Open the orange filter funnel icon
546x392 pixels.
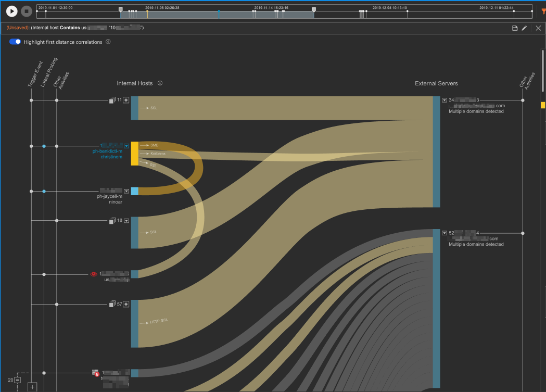[543, 10]
